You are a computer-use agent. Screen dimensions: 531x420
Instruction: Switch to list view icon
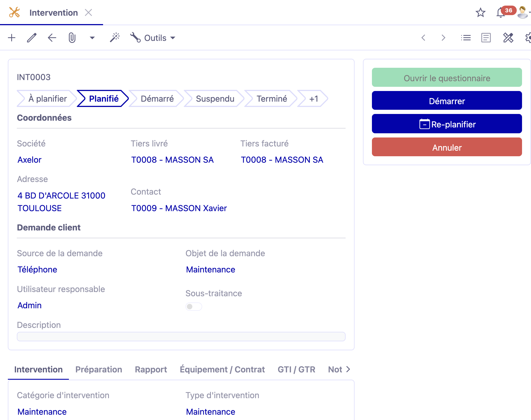click(466, 38)
